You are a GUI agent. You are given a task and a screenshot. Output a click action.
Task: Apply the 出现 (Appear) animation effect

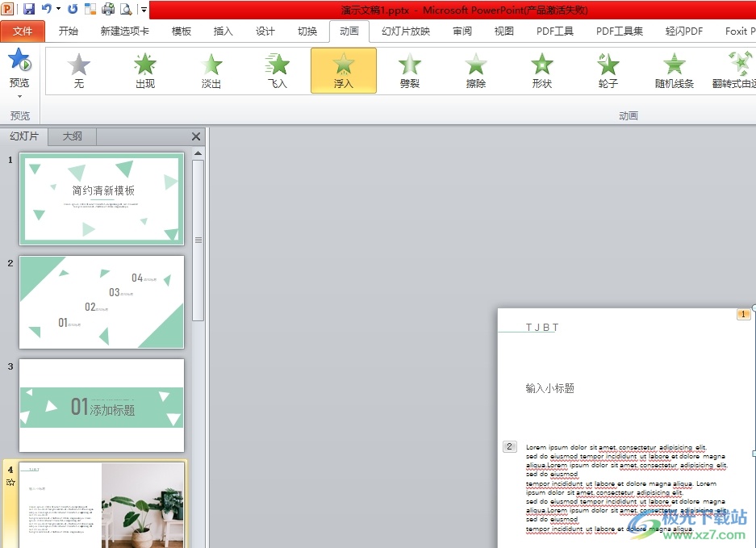[x=145, y=70]
